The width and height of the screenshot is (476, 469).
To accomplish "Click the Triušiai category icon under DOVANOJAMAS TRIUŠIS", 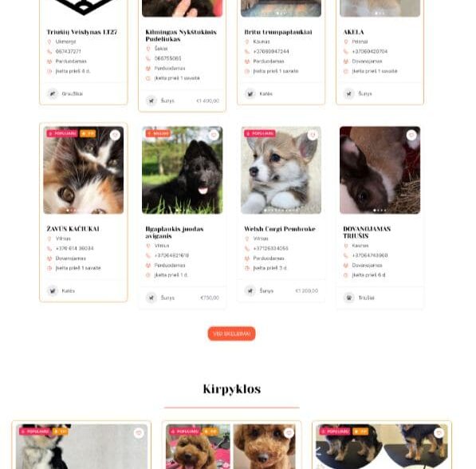I will tap(348, 298).
